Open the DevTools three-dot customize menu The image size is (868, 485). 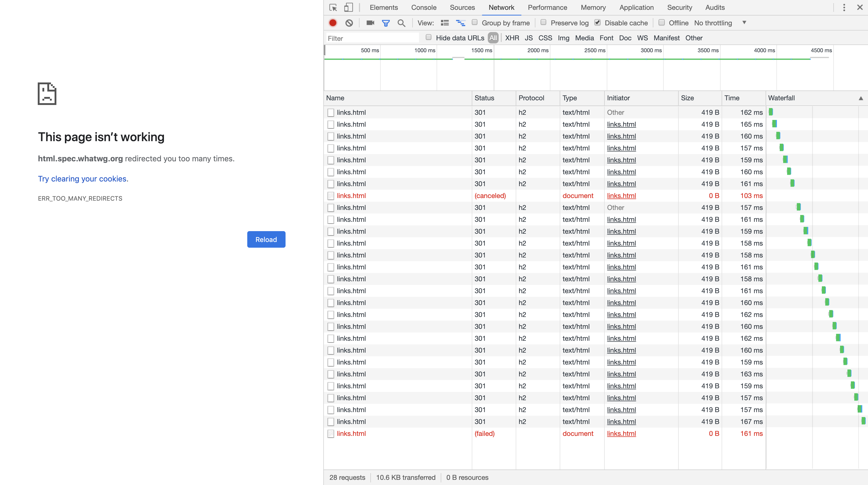pyautogui.click(x=844, y=7)
